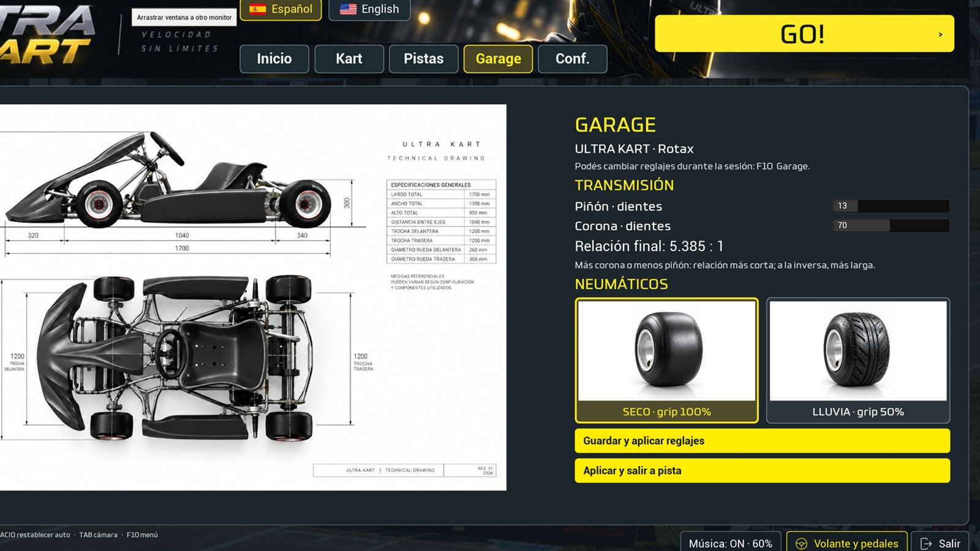The height and width of the screenshot is (551, 980).
Task: Click the US flag icon
Action: (x=349, y=9)
